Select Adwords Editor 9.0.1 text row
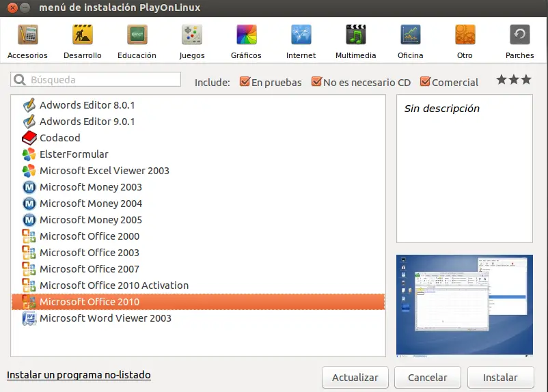Screen dimensions: 548x392 point(87,122)
